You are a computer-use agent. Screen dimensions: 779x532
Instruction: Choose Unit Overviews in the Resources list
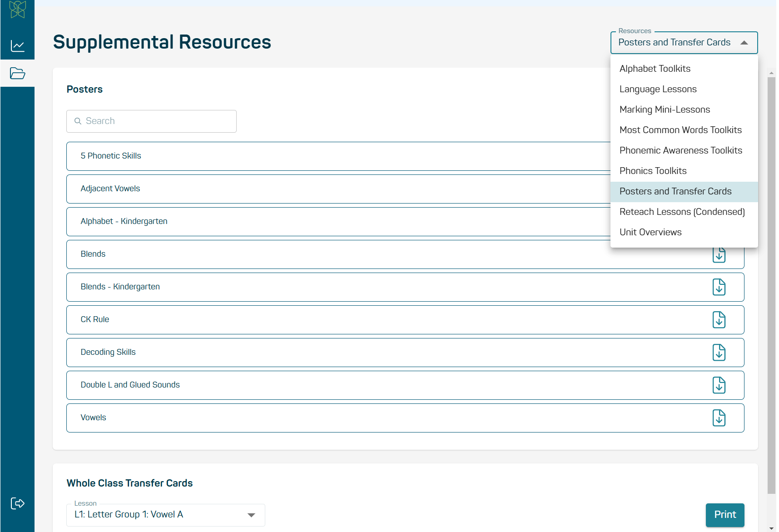click(x=650, y=232)
